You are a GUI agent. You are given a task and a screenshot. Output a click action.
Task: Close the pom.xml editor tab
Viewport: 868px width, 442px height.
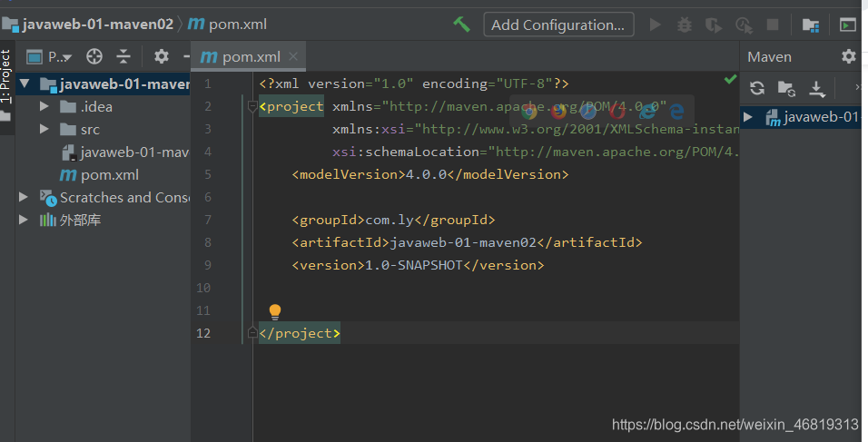coord(293,56)
